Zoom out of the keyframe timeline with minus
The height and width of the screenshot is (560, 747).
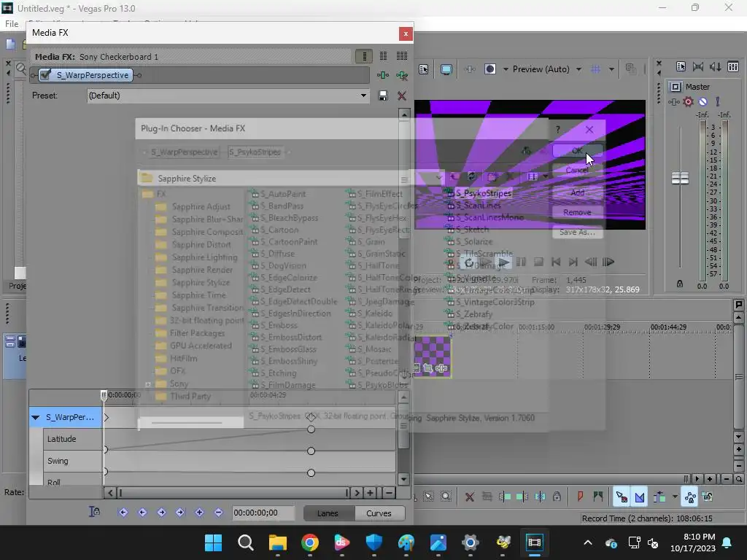[389, 493]
